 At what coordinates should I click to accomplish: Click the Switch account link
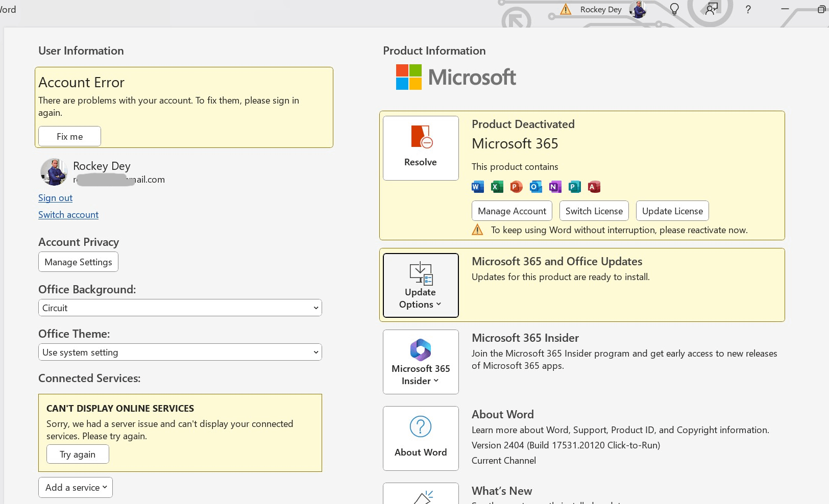(x=68, y=215)
